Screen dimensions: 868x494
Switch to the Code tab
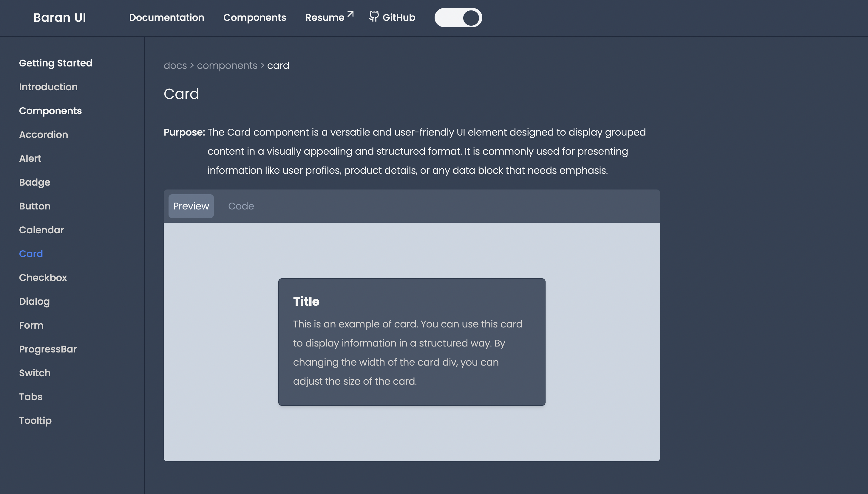pyautogui.click(x=241, y=206)
